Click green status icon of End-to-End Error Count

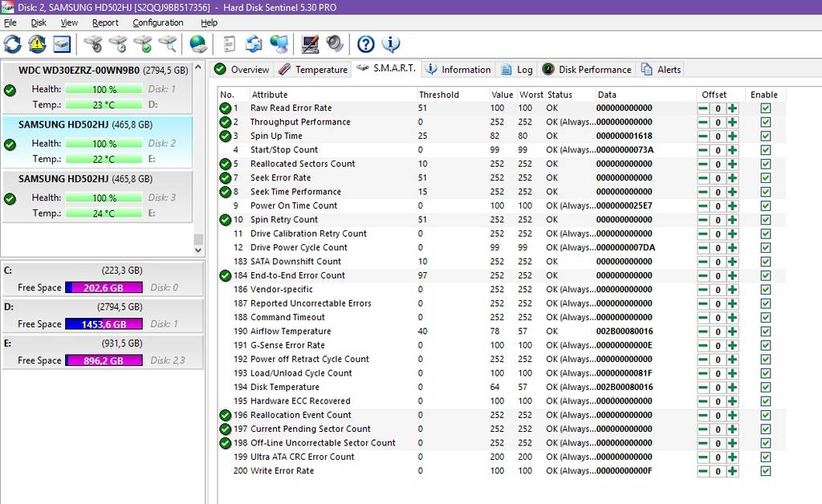[x=226, y=275]
